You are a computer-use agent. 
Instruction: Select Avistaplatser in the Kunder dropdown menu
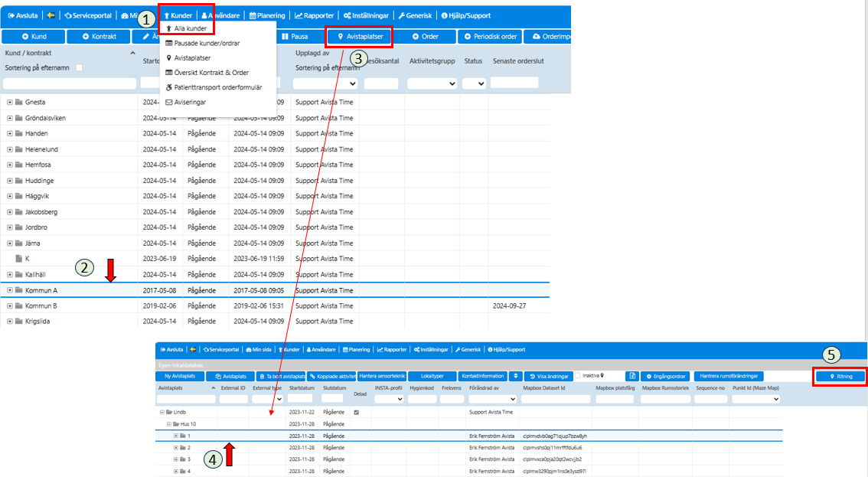point(188,57)
